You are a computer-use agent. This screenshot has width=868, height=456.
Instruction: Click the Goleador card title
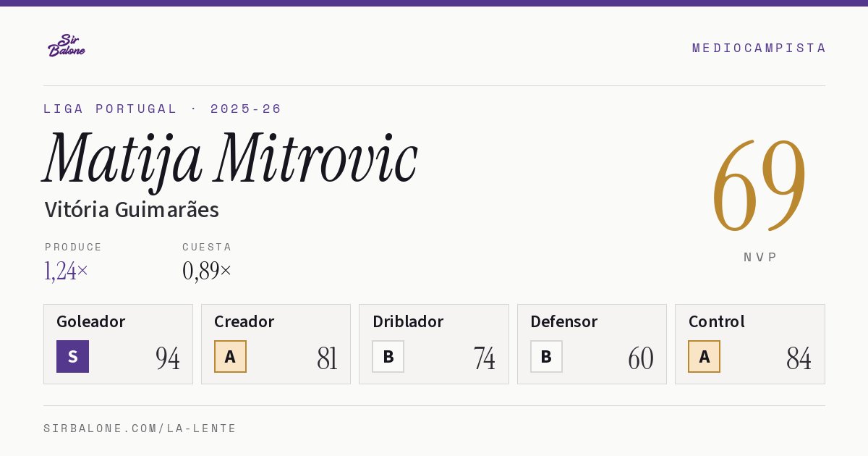click(91, 321)
